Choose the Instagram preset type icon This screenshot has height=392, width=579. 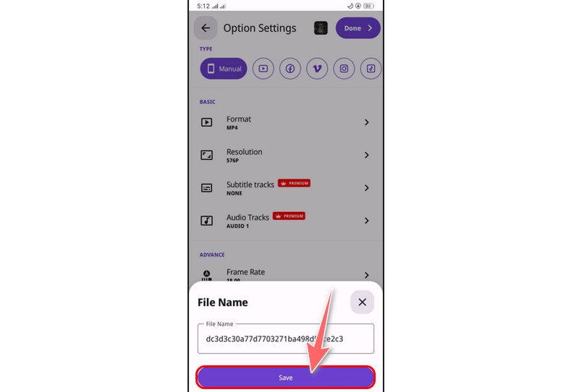tap(344, 69)
